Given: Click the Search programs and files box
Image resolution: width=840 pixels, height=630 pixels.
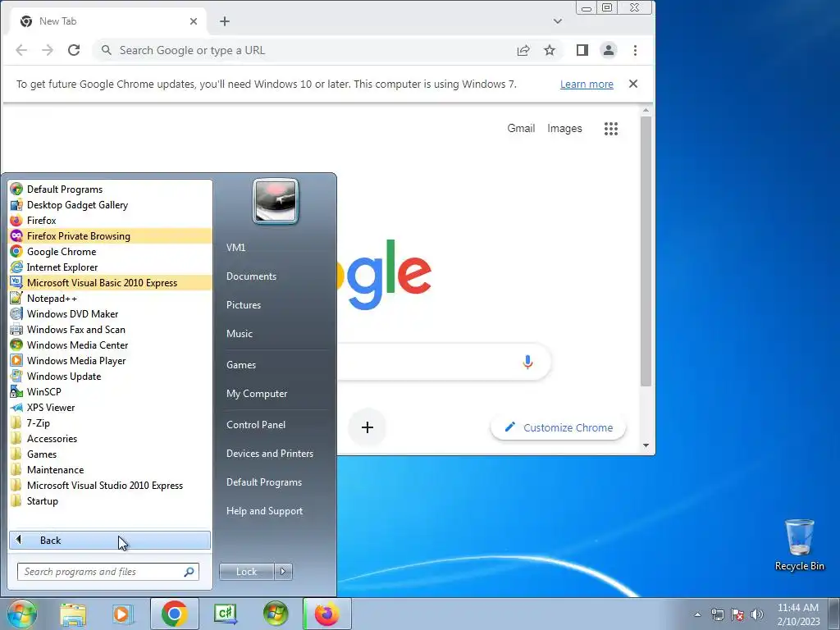Looking at the screenshot, I should [x=107, y=572].
